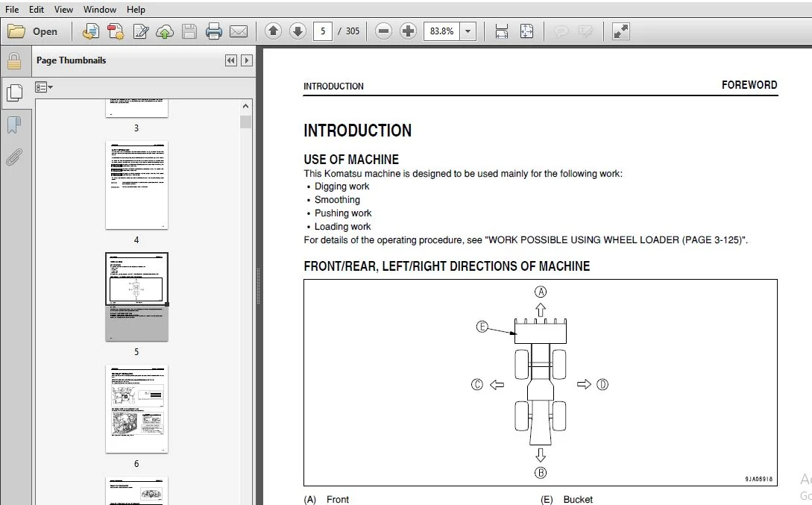812x505 pixels.
Task: Collapse the thumbnails pane with double arrow
Action: (x=231, y=60)
